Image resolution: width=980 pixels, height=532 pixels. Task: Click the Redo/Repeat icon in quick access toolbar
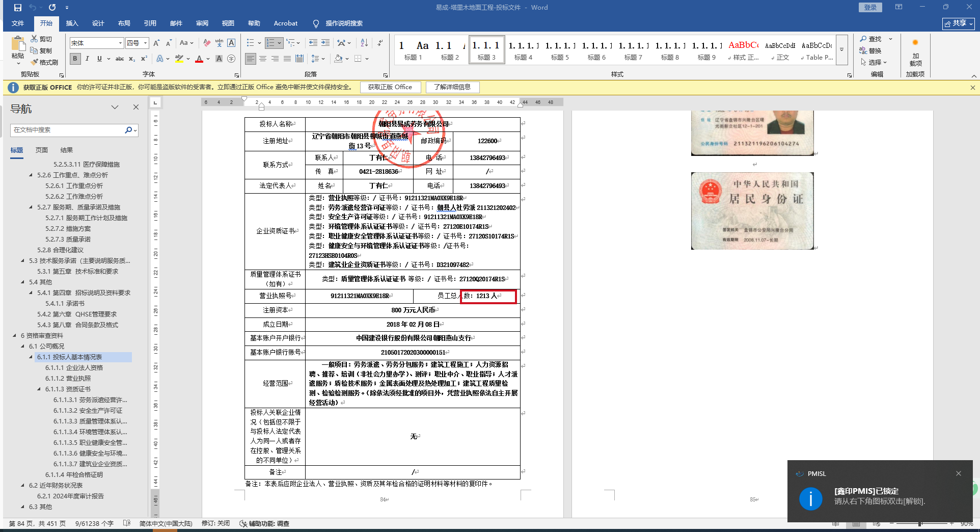[52, 8]
